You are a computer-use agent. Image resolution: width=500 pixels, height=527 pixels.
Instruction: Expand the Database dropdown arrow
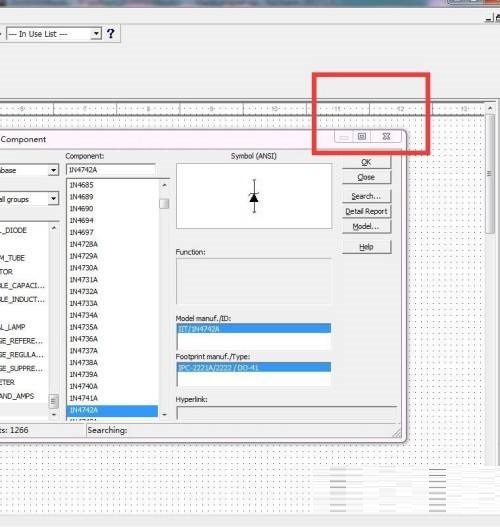coord(53,170)
